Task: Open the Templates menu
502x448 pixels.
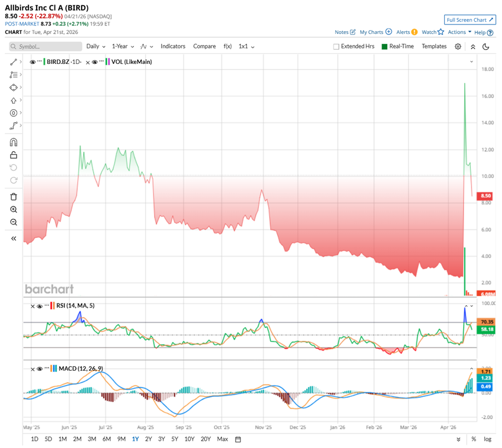Action: click(434, 46)
